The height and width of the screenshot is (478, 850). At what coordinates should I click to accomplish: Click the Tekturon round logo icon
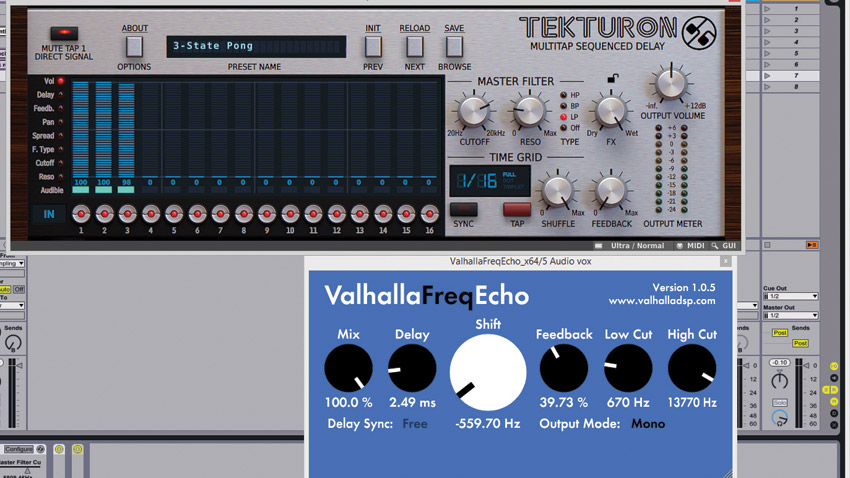tap(699, 33)
